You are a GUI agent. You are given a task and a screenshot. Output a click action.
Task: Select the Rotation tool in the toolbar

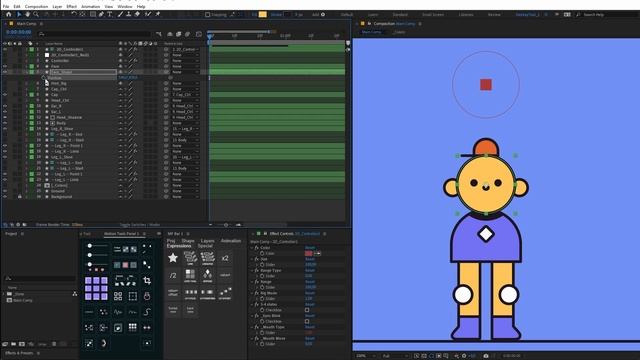pyautogui.click(x=74, y=14)
